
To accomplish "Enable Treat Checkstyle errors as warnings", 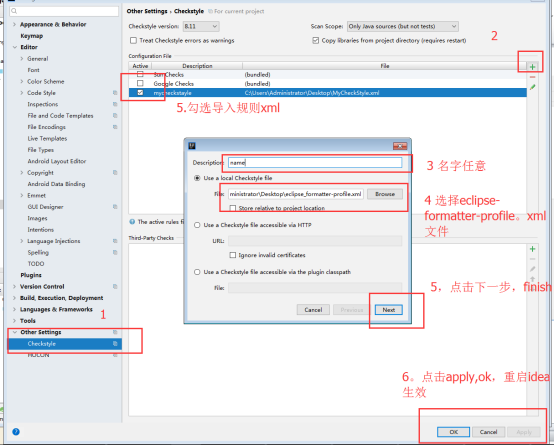I will (x=133, y=41).
